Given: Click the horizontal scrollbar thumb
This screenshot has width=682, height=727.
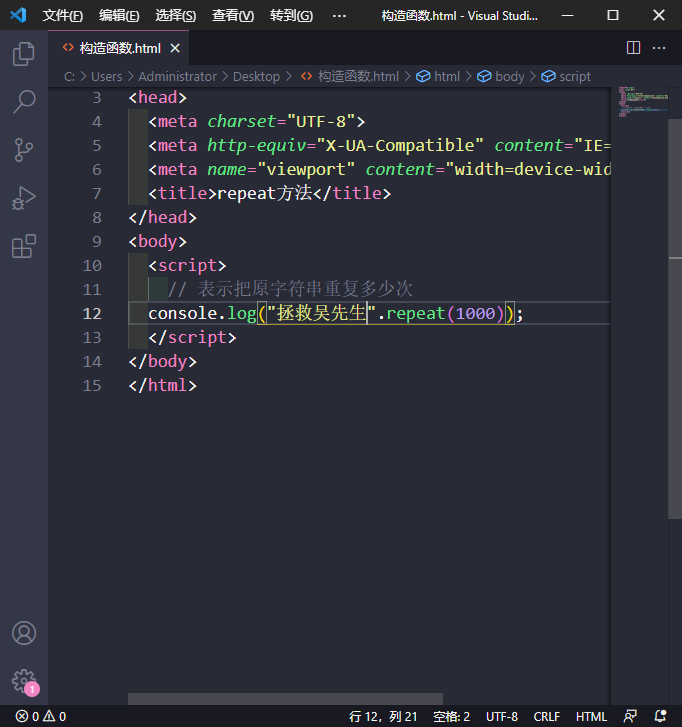Looking at the screenshot, I should tap(285, 699).
